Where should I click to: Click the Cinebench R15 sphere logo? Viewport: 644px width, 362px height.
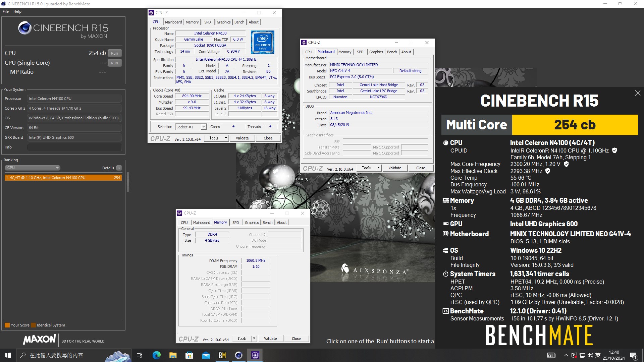[25, 28]
